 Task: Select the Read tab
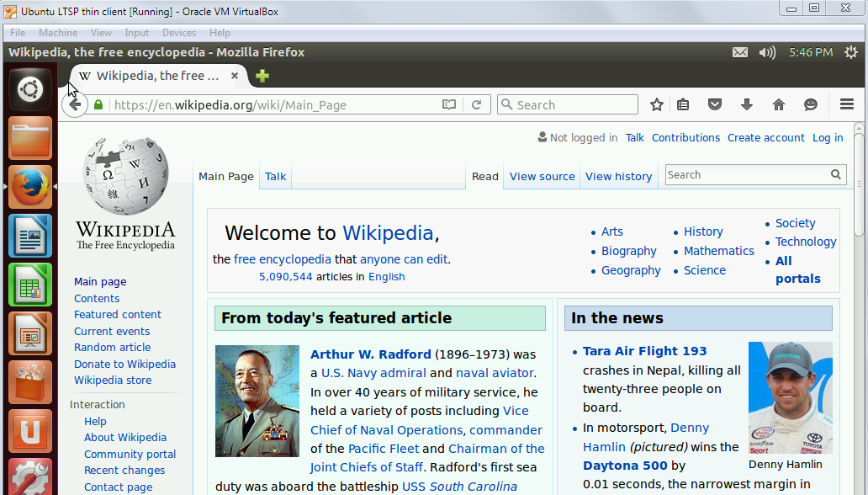(x=485, y=176)
